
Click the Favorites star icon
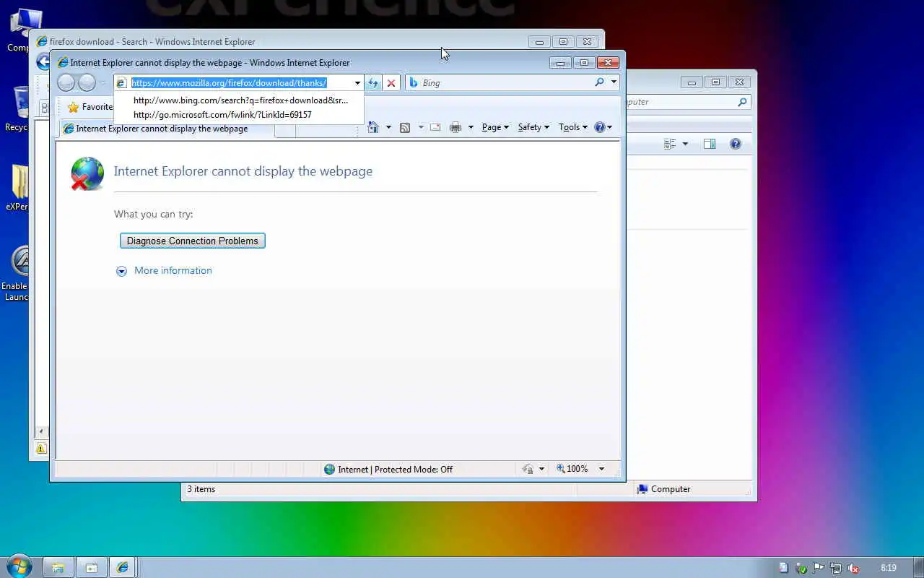click(73, 107)
